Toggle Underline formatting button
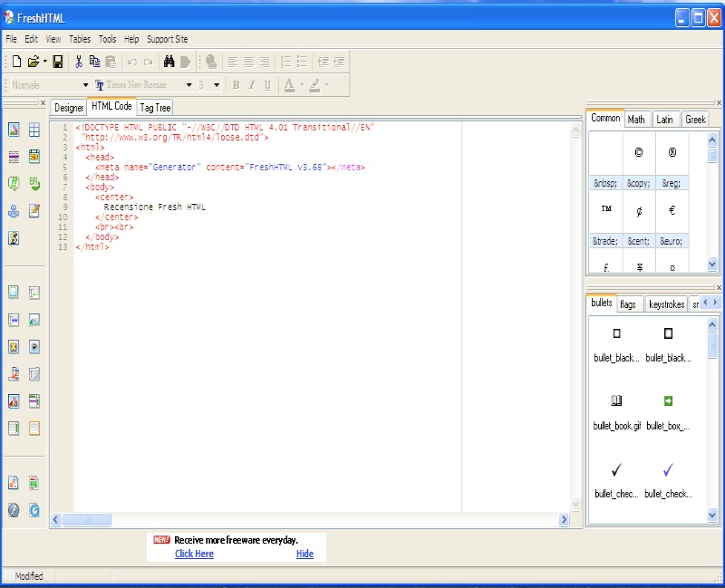 click(267, 85)
